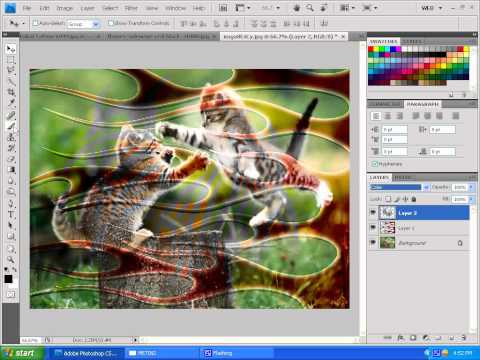This screenshot has width=480, height=360.
Task: Click the Rotate View icon in application bar
Action: pos(323,8)
